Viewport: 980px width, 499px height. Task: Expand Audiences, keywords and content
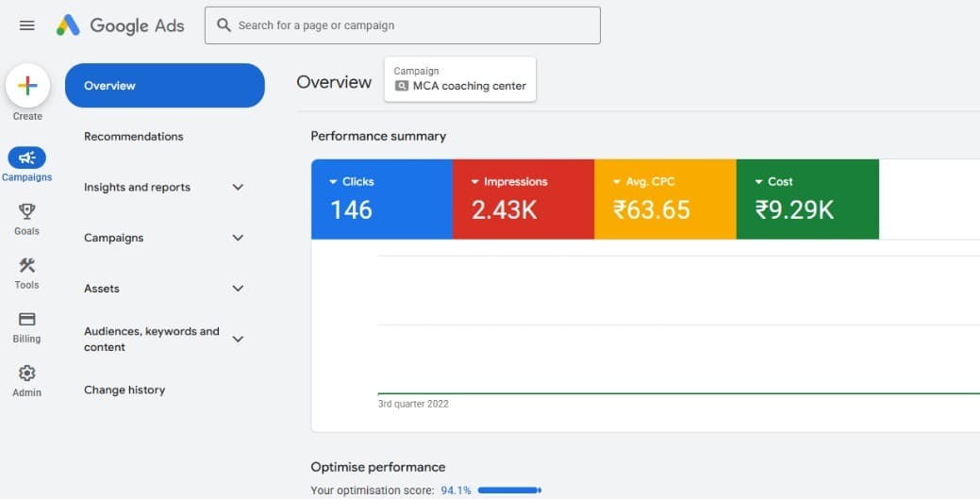click(x=238, y=339)
